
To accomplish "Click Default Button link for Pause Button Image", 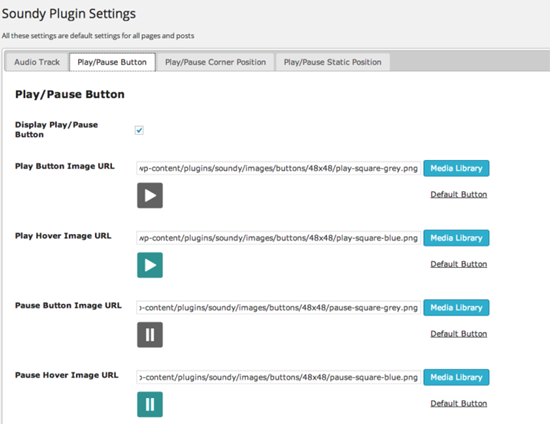I will pyautogui.click(x=459, y=334).
